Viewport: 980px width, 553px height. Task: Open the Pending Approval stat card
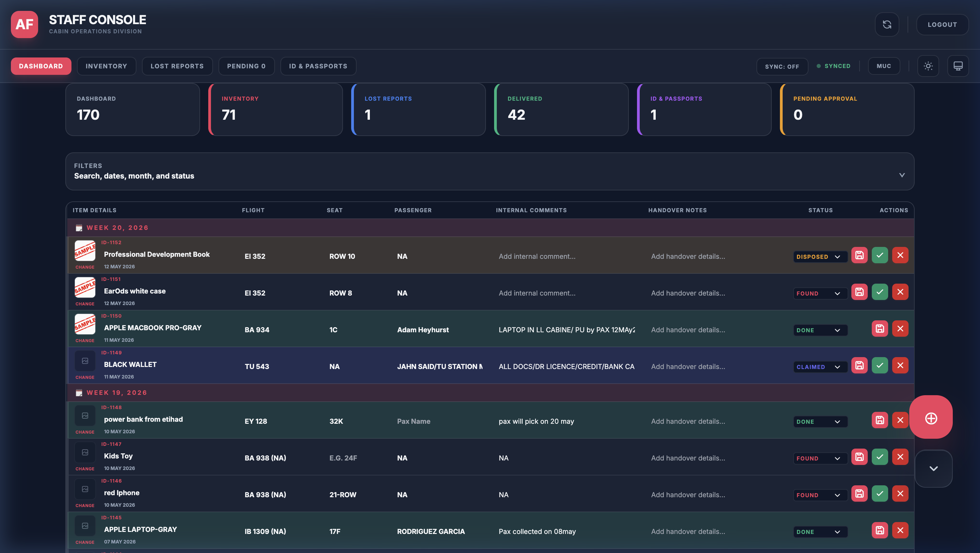coord(847,110)
